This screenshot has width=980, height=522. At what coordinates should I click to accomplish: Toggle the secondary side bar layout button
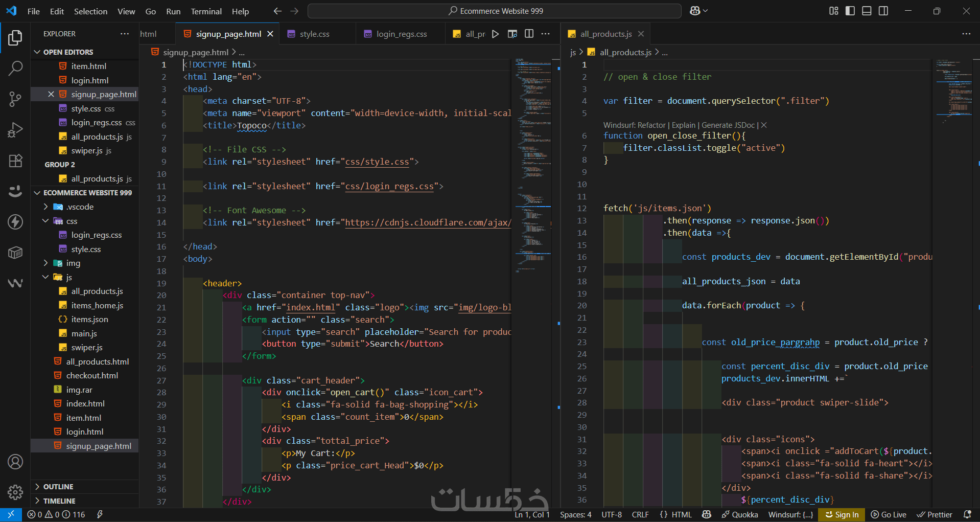(x=883, y=11)
